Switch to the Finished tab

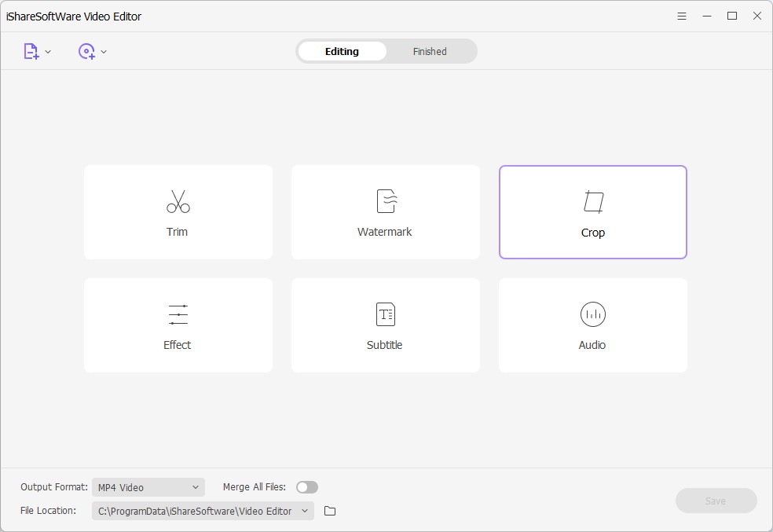(430, 52)
